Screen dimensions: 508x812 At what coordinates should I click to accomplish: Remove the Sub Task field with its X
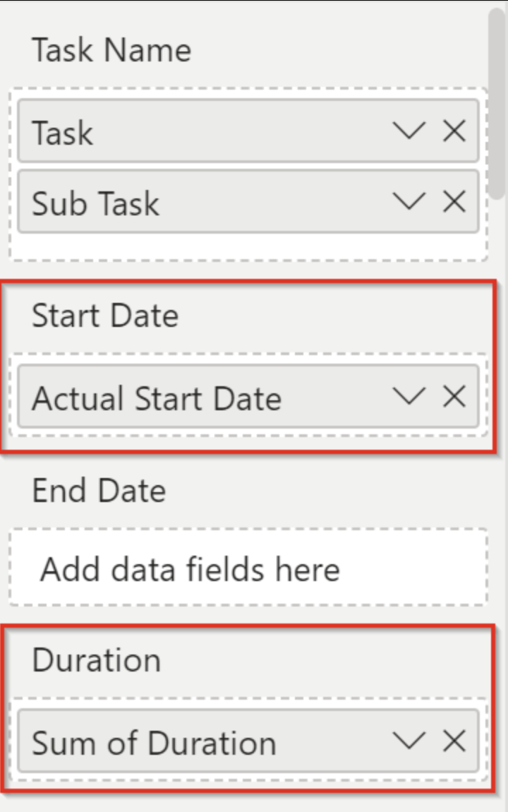[454, 203]
